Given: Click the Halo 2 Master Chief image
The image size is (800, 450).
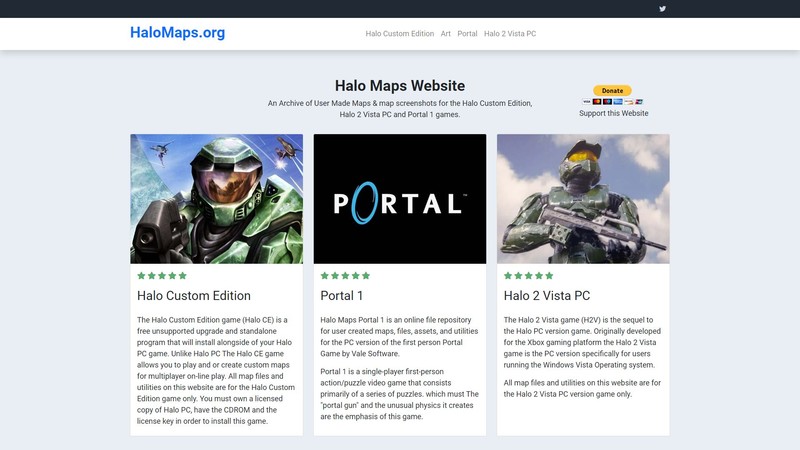Looking at the screenshot, I should coord(583,199).
